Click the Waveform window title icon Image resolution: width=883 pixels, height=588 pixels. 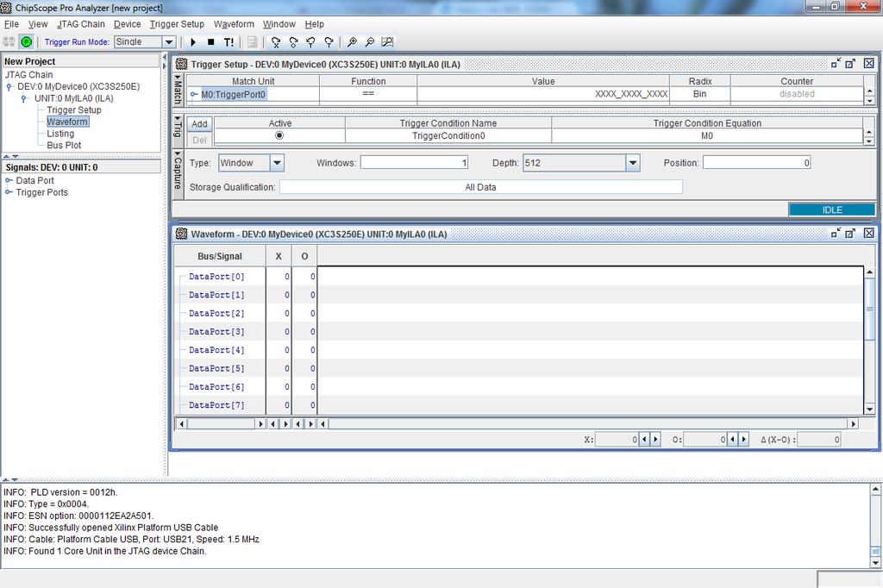(181, 233)
